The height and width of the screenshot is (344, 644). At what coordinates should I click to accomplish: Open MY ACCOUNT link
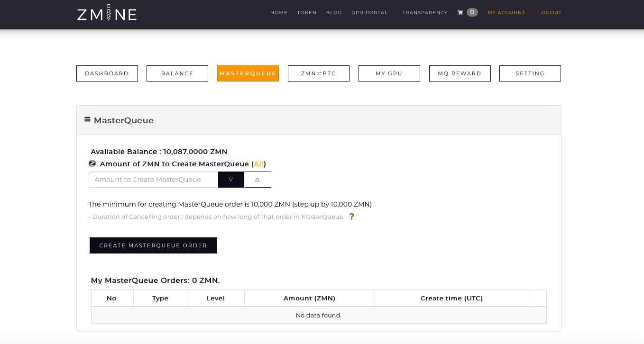pyautogui.click(x=506, y=13)
